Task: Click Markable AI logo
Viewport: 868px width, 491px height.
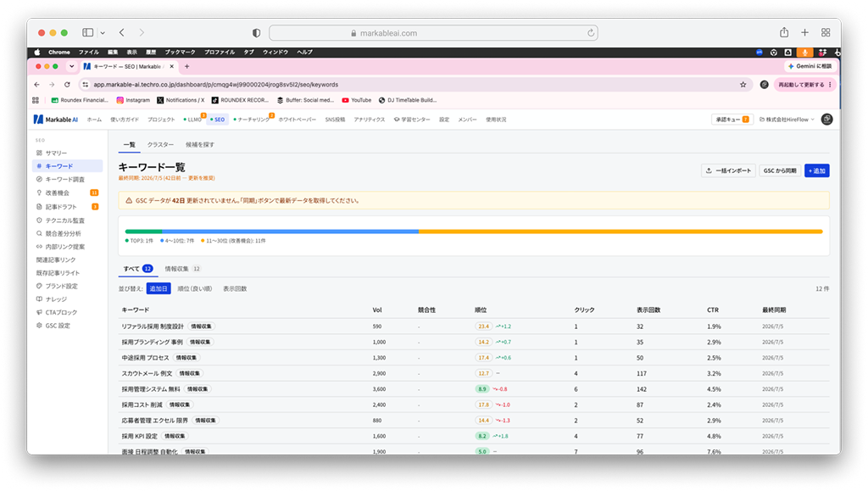Action: (56, 120)
